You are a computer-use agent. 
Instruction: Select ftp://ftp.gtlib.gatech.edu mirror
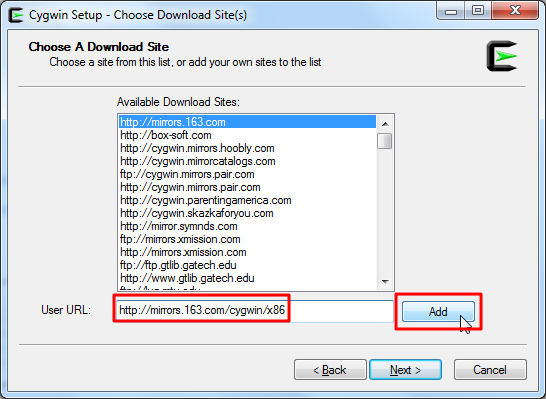pos(247,265)
